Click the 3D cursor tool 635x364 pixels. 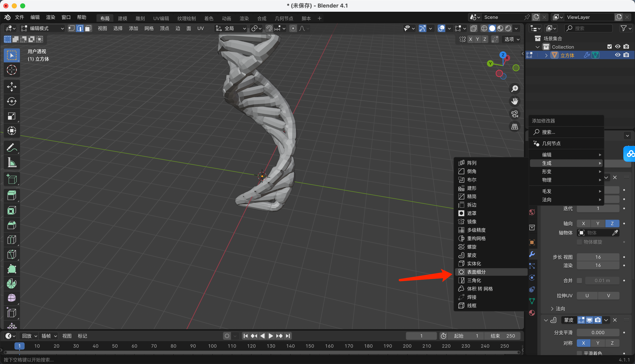(12, 70)
